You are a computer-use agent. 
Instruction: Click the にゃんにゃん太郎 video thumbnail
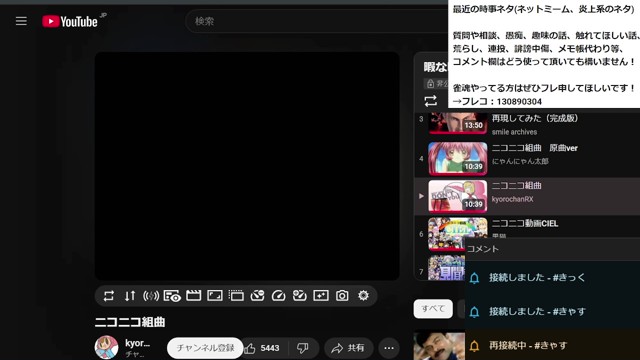tap(458, 159)
